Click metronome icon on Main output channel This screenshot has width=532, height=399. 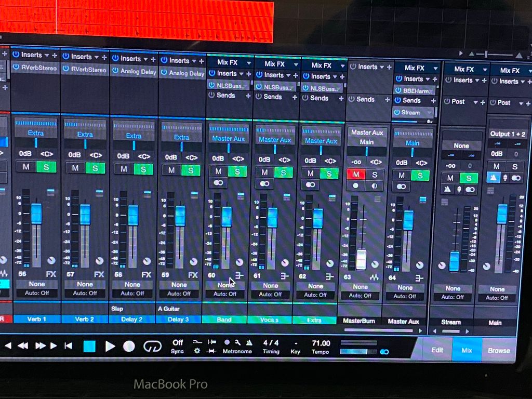click(494, 178)
